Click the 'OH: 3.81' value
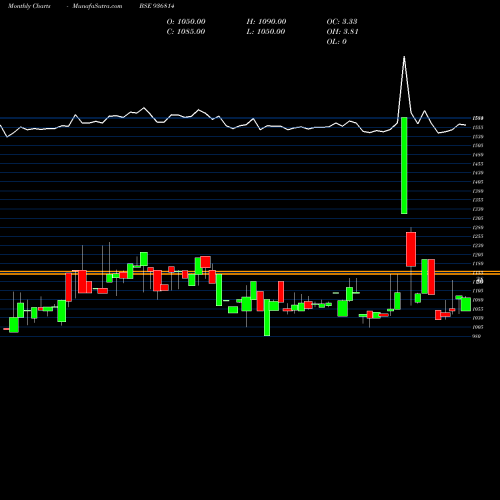The width and height of the screenshot is (500, 500). pos(342,32)
